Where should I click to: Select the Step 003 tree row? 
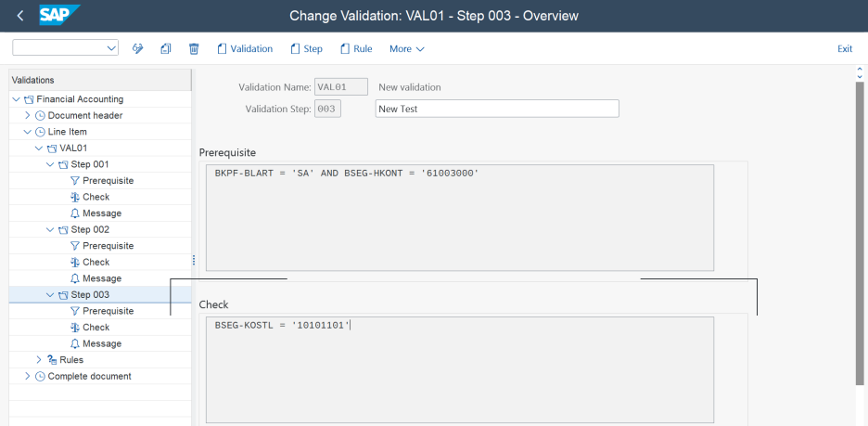pyautogui.click(x=100, y=295)
